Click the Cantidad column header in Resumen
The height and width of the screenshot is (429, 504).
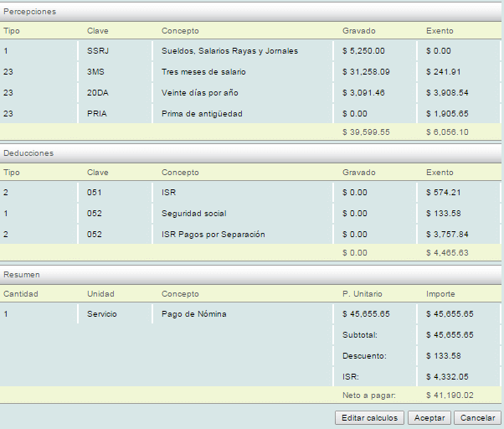pos(21,294)
